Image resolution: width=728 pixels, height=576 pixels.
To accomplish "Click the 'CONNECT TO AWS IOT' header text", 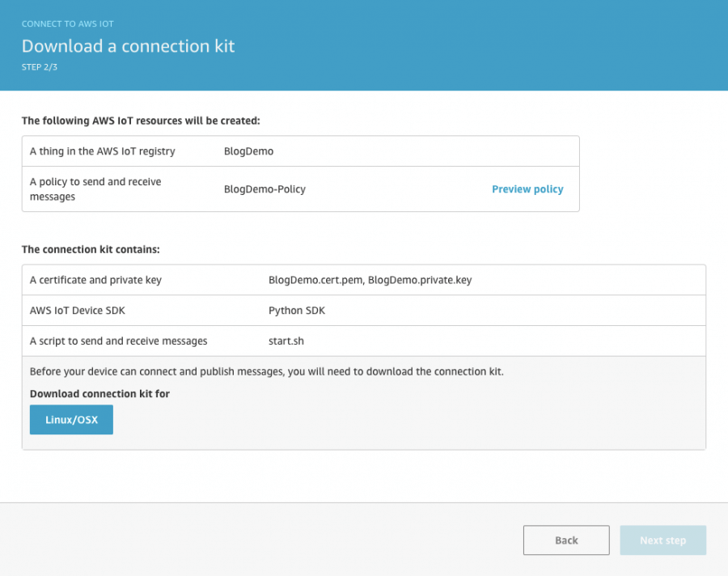I will (x=67, y=23).
